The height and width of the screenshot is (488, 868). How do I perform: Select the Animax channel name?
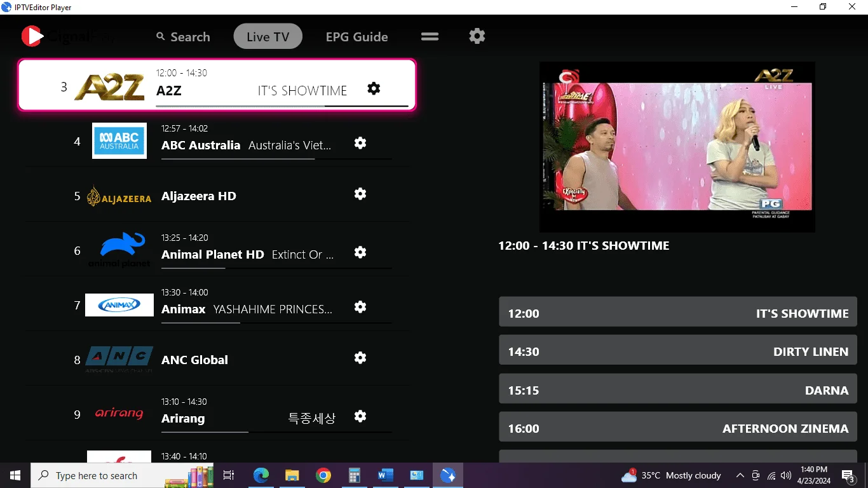coord(184,309)
